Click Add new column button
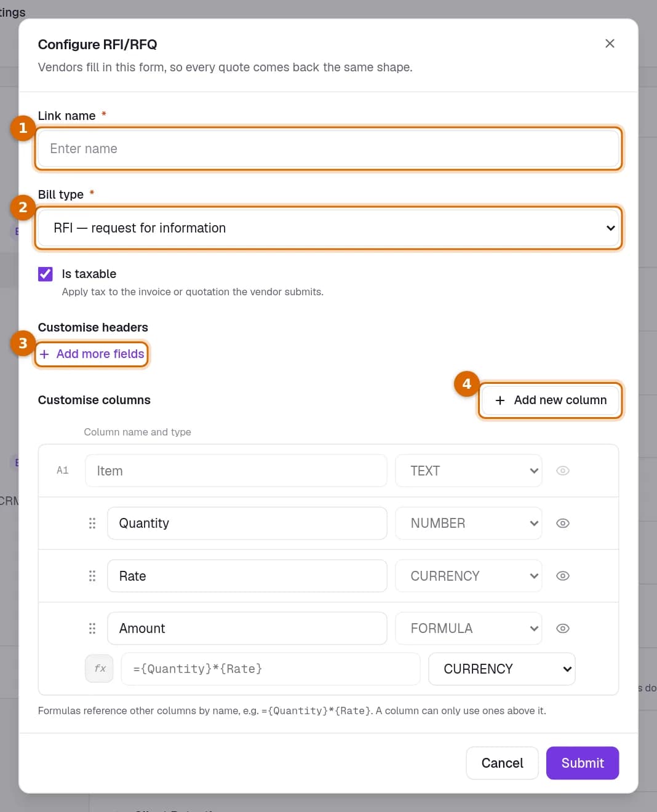 (551, 400)
